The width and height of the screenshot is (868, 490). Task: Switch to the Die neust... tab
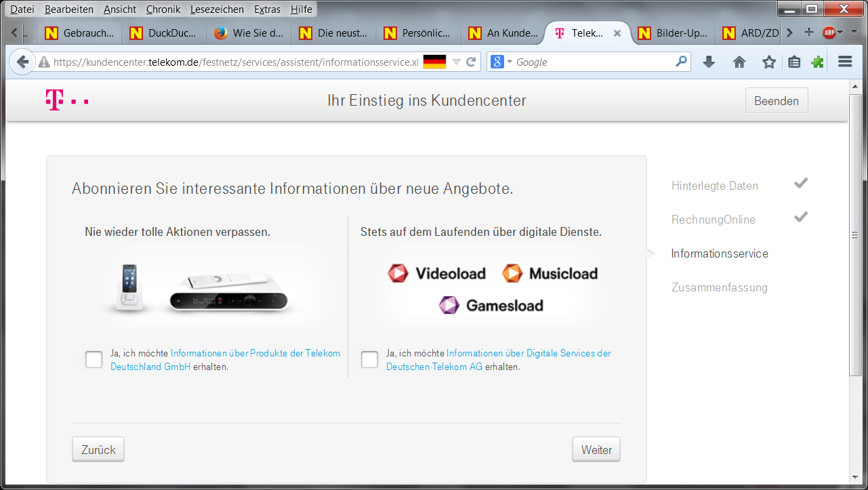coord(334,33)
